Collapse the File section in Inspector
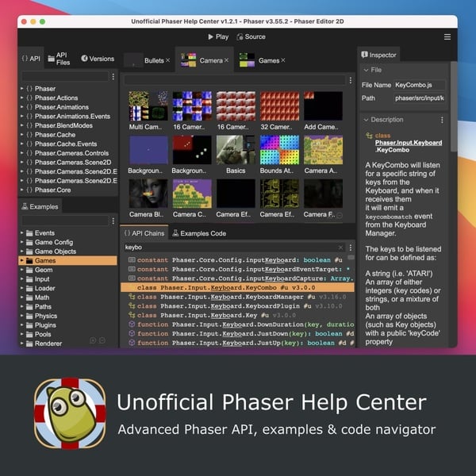 click(x=366, y=70)
